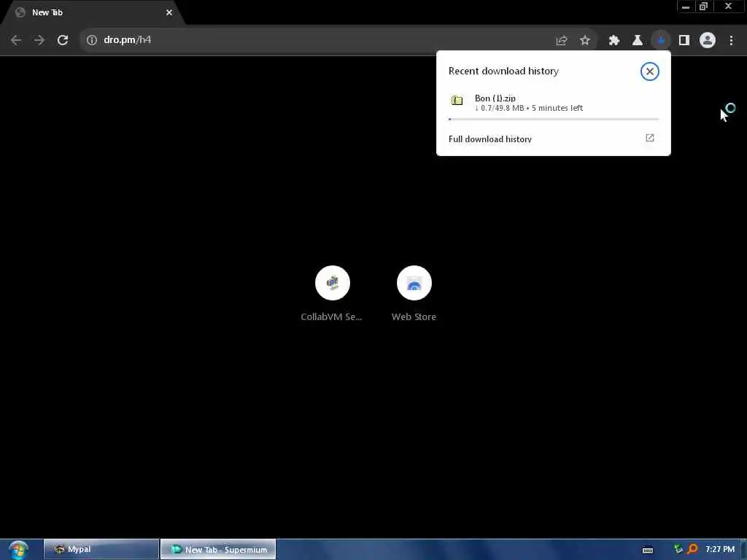Open the Windows Start menu
The image size is (747, 560).
point(18,550)
